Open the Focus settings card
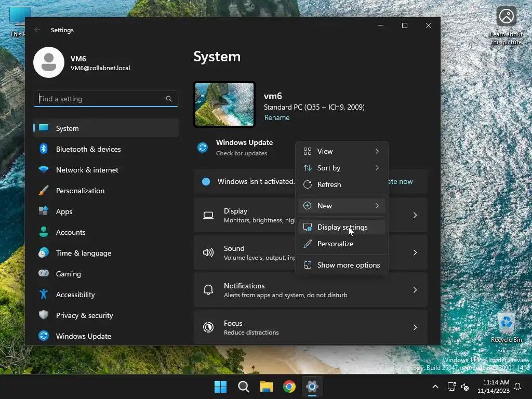Image resolution: width=532 pixels, height=399 pixels. (311, 327)
